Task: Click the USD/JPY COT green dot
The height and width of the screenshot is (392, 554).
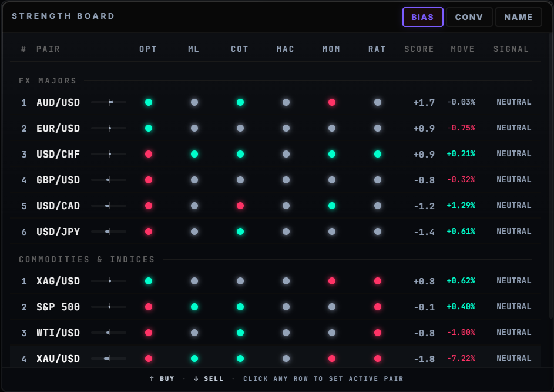Action: (240, 232)
